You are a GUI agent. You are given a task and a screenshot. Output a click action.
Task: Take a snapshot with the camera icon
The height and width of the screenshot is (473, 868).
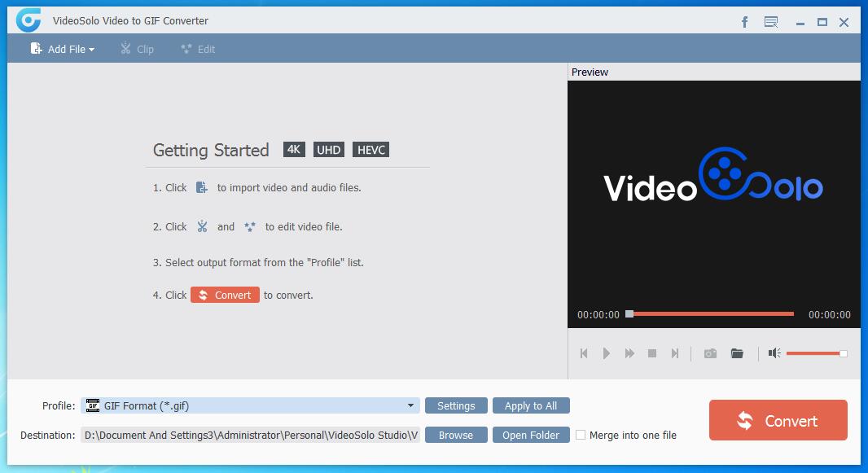pyautogui.click(x=709, y=353)
